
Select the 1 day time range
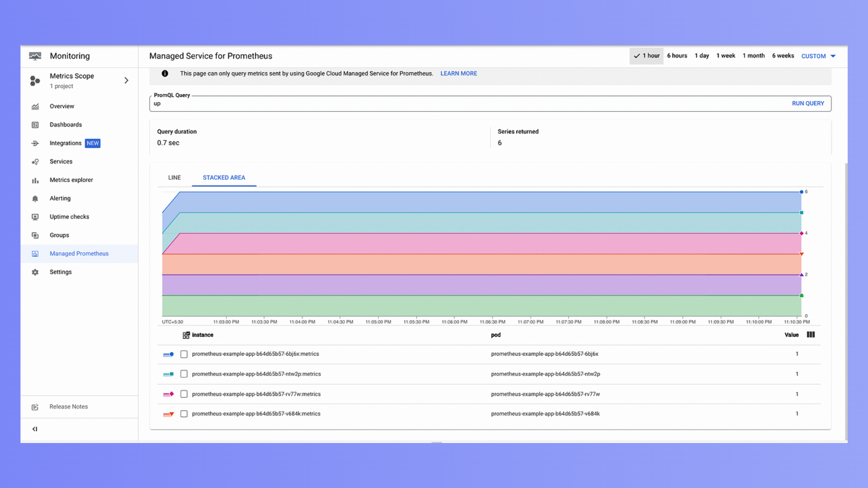(x=702, y=56)
